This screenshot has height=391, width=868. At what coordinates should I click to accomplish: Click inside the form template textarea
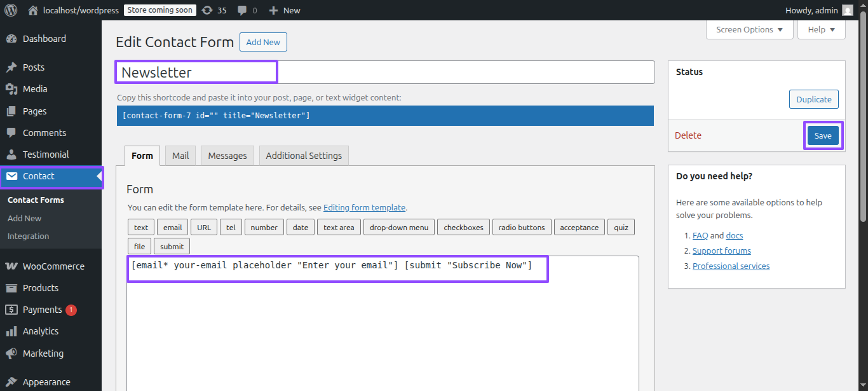pos(383,323)
